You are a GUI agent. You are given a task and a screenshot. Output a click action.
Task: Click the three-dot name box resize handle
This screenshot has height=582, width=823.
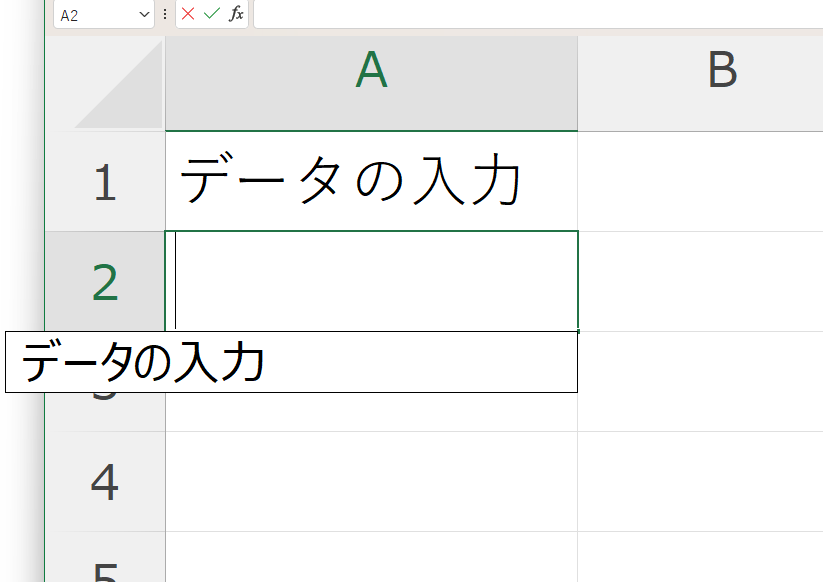165,14
